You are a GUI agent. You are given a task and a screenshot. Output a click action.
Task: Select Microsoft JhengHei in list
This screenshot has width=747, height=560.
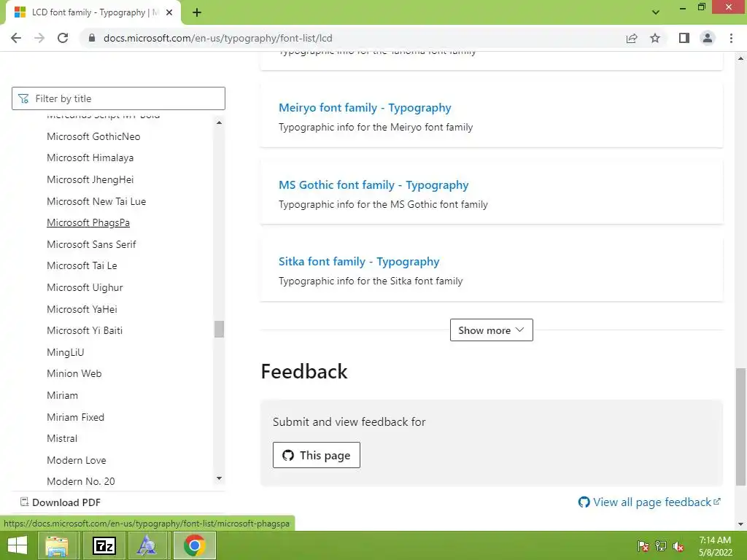(x=90, y=179)
